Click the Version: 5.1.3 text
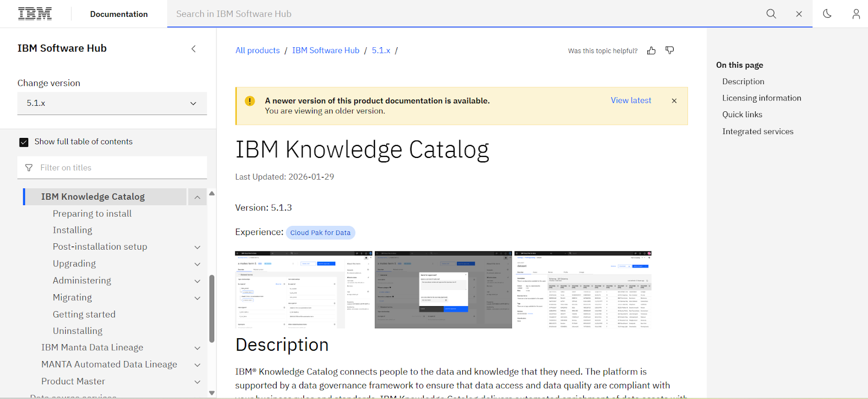 (x=263, y=208)
